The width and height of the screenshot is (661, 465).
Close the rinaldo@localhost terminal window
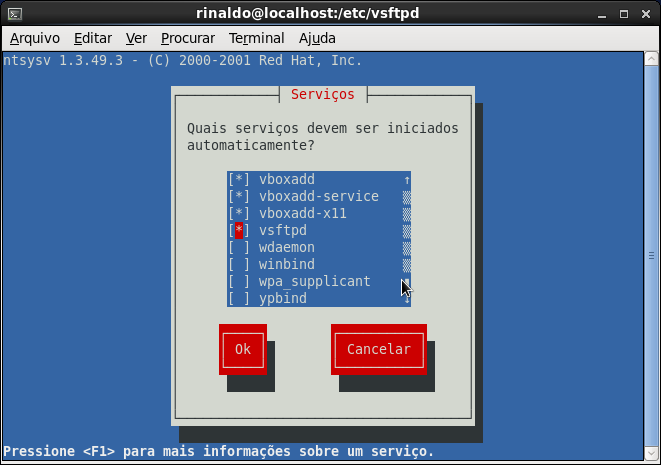click(x=646, y=13)
